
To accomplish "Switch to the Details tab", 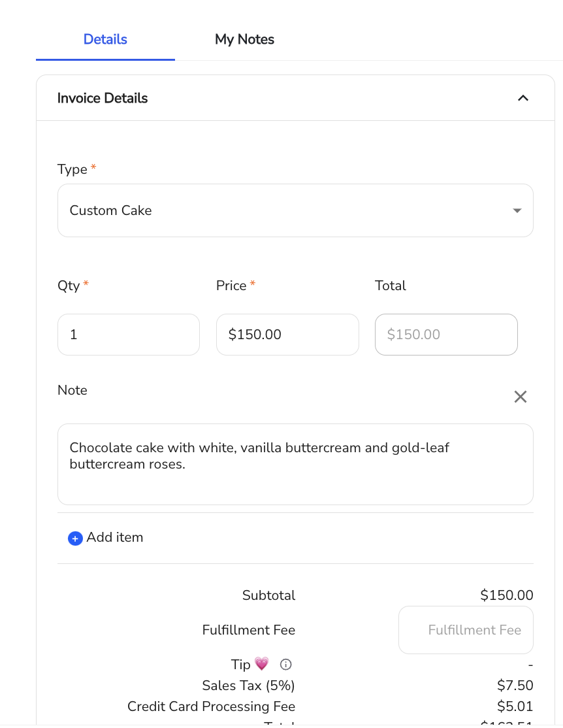I will [x=105, y=39].
